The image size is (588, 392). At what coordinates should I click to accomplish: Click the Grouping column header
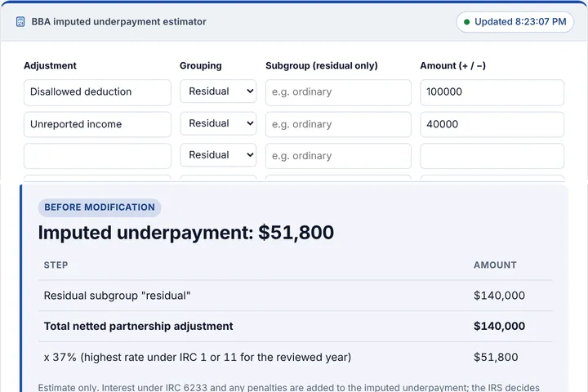click(x=201, y=65)
